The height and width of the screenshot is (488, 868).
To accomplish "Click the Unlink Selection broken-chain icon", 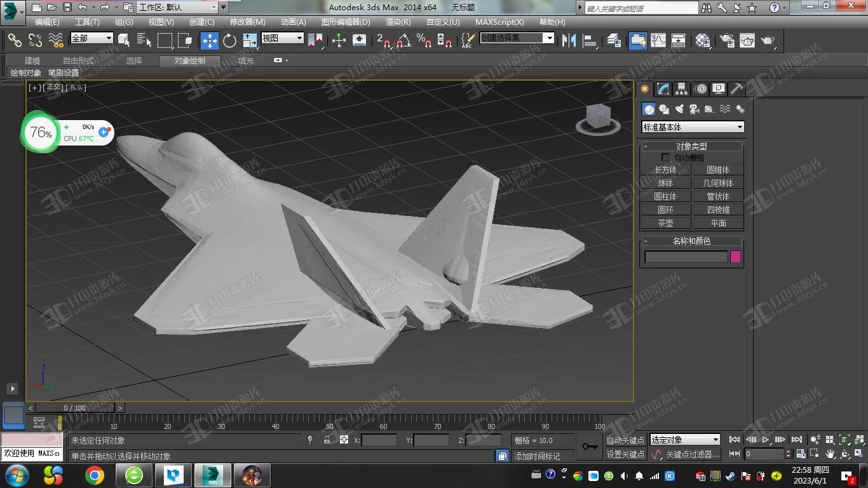I will (x=35, y=40).
